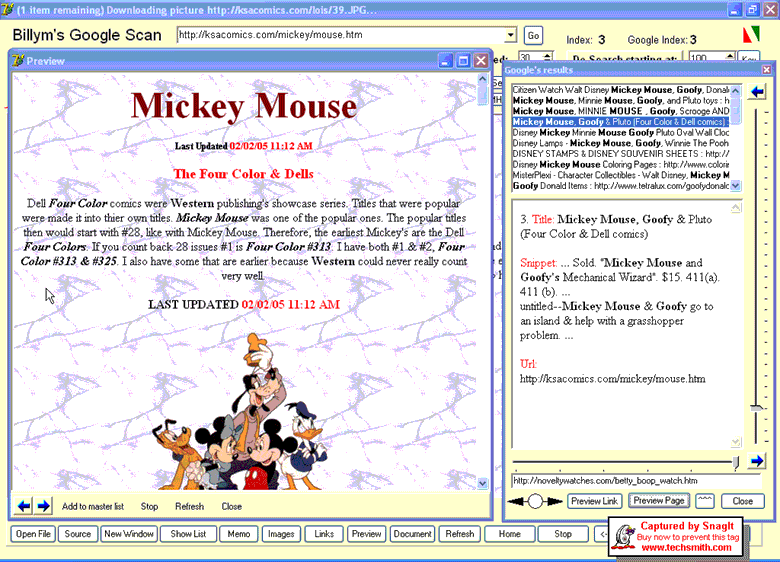Click Stop button in bottom toolbar
The width and height of the screenshot is (780, 562).
tap(563, 534)
